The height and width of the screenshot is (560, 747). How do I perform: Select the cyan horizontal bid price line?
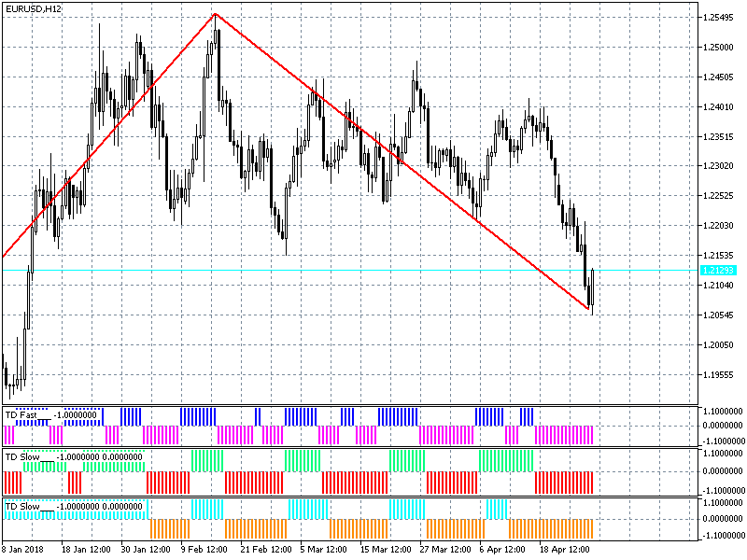(x=350, y=270)
